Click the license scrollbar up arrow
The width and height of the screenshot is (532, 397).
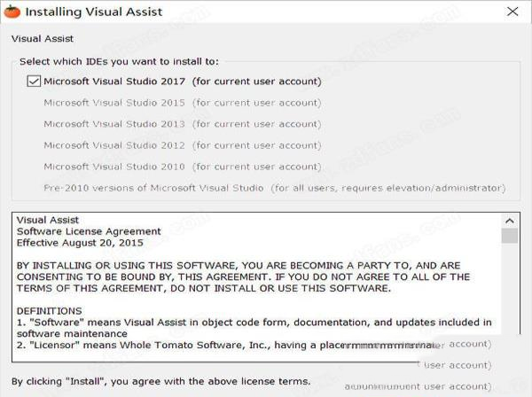509,220
